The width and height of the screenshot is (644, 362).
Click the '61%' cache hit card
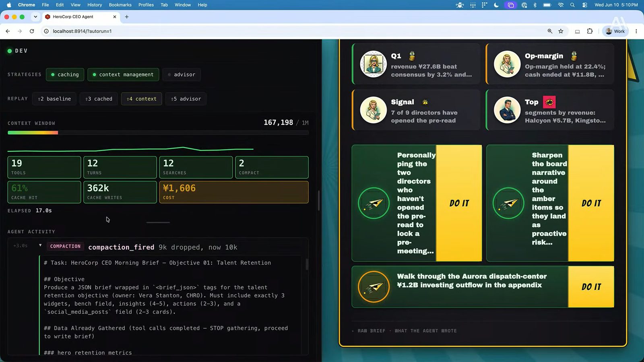44,192
